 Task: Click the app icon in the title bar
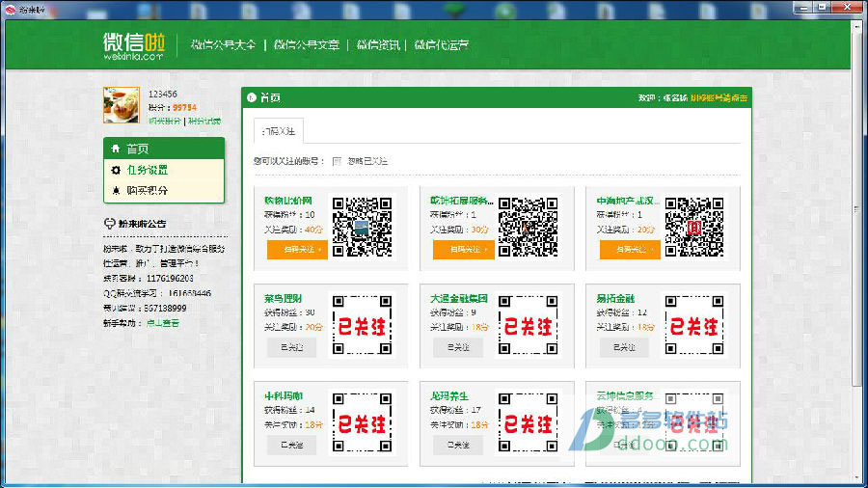click(10, 10)
